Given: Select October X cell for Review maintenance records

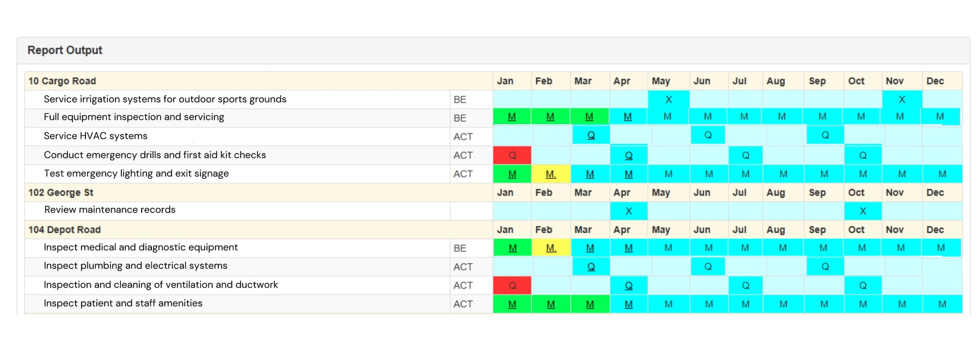Looking at the screenshot, I should [x=863, y=211].
